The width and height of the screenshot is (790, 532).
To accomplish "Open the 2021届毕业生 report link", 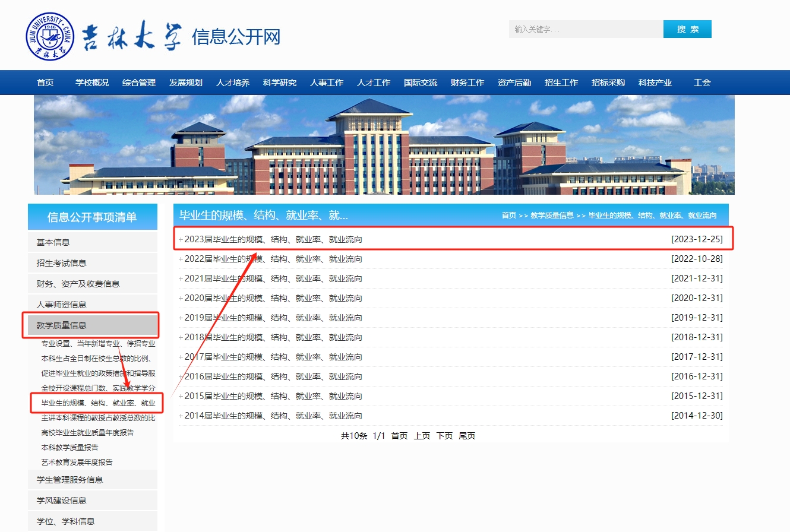I will (x=273, y=278).
